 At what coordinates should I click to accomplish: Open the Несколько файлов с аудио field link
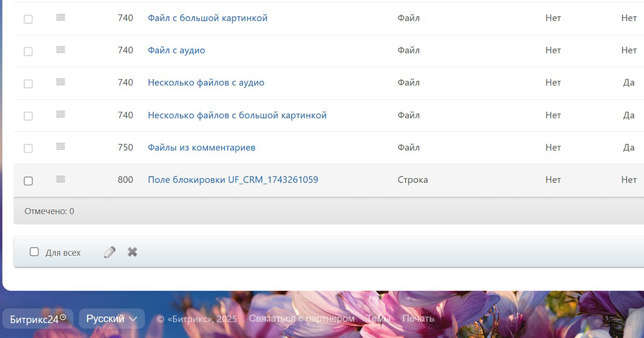[x=206, y=82]
